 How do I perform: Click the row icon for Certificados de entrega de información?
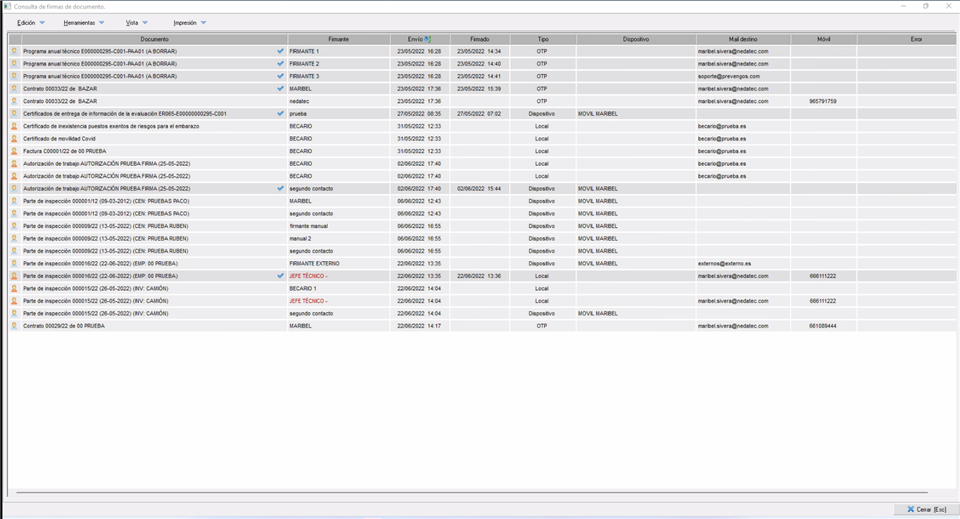[14, 114]
